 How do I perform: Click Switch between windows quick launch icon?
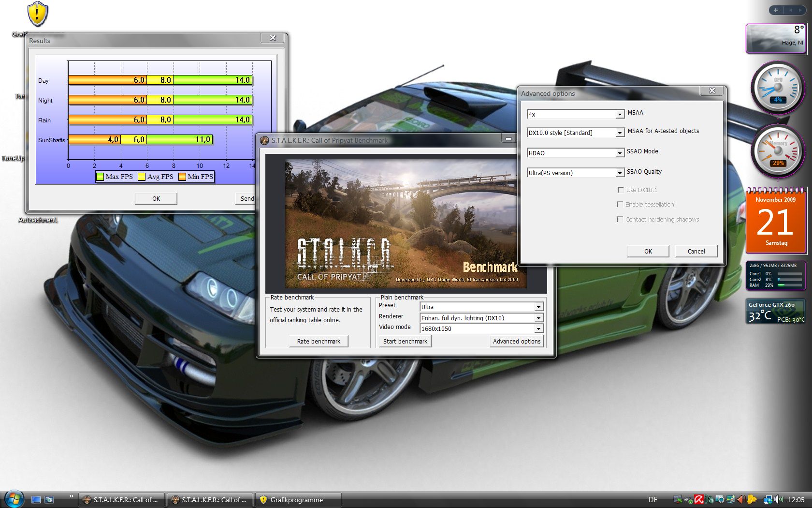point(49,500)
